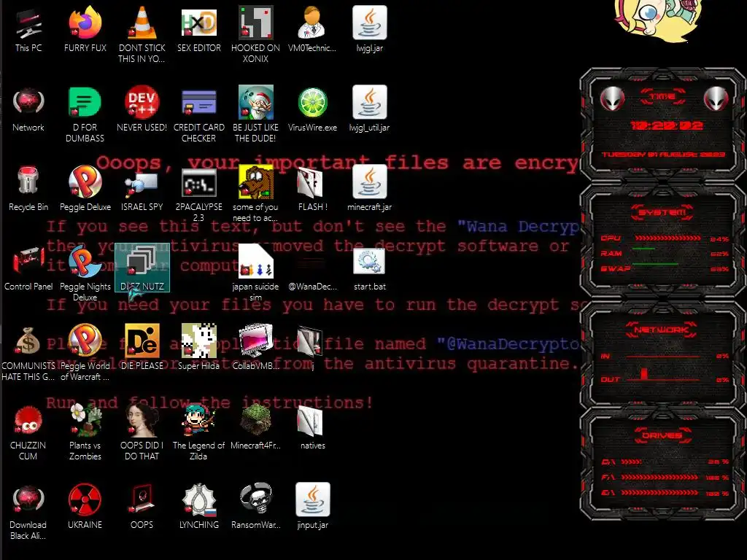Click the red digital clock readout
The height and width of the screenshot is (560, 747).
(x=666, y=125)
